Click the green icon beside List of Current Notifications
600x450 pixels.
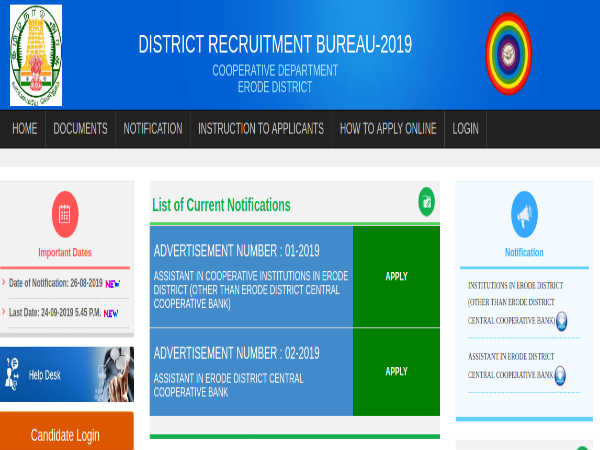[427, 202]
